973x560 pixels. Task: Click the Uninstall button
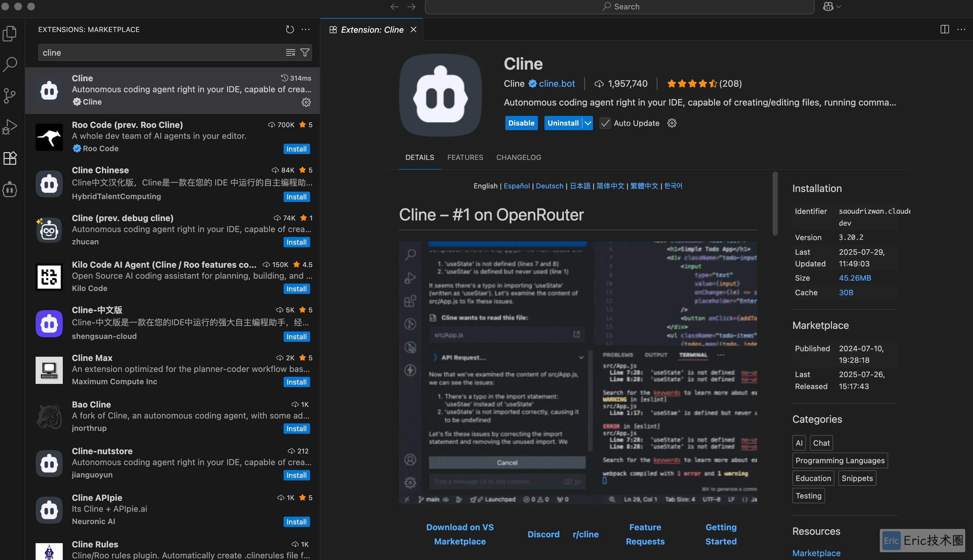(x=563, y=123)
